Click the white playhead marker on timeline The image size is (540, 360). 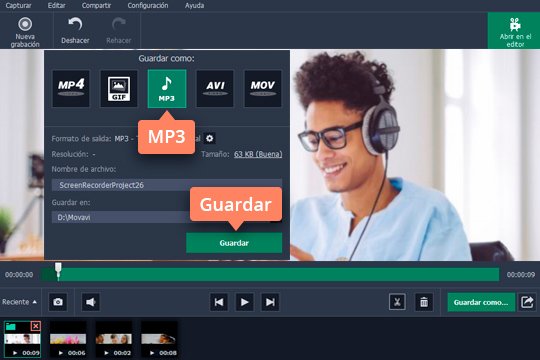[x=58, y=271]
